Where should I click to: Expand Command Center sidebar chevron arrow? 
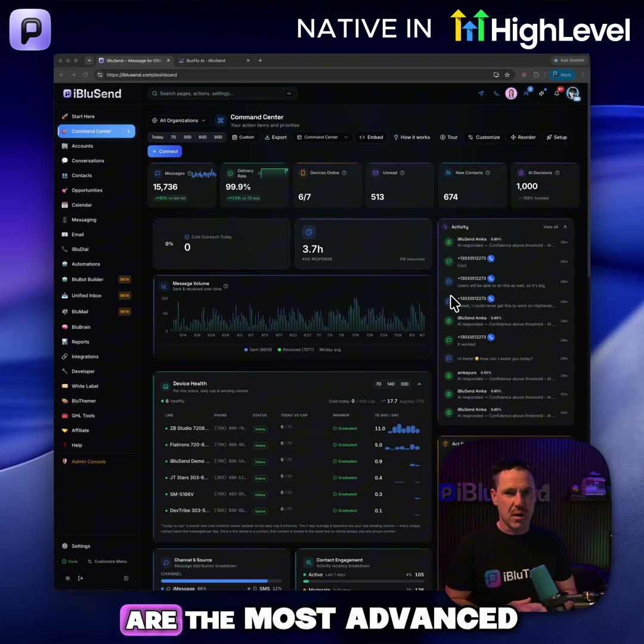(129, 131)
